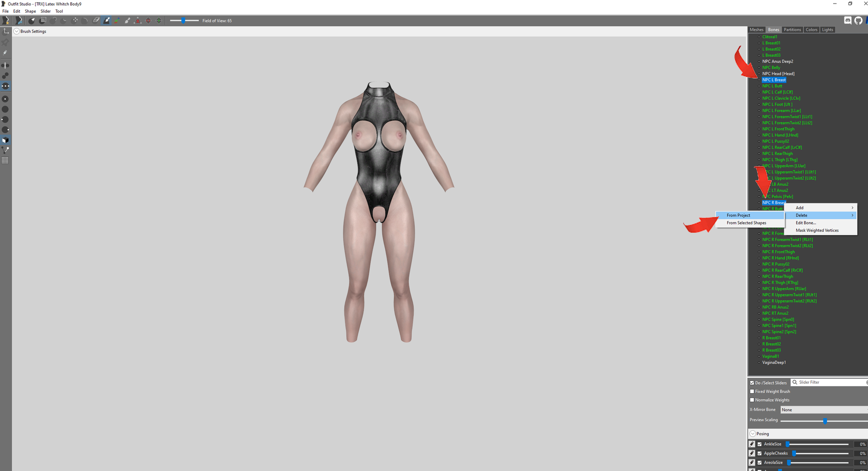Image resolution: width=868 pixels, height=471 pixels.
Task: Select the Weight Paint brush tool
Action: (107, 20)
